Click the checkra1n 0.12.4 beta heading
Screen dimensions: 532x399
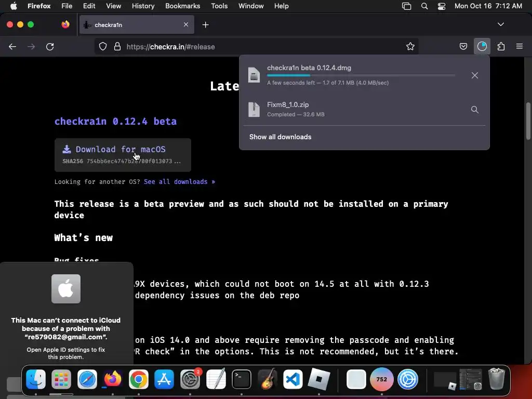click(115, 122)
